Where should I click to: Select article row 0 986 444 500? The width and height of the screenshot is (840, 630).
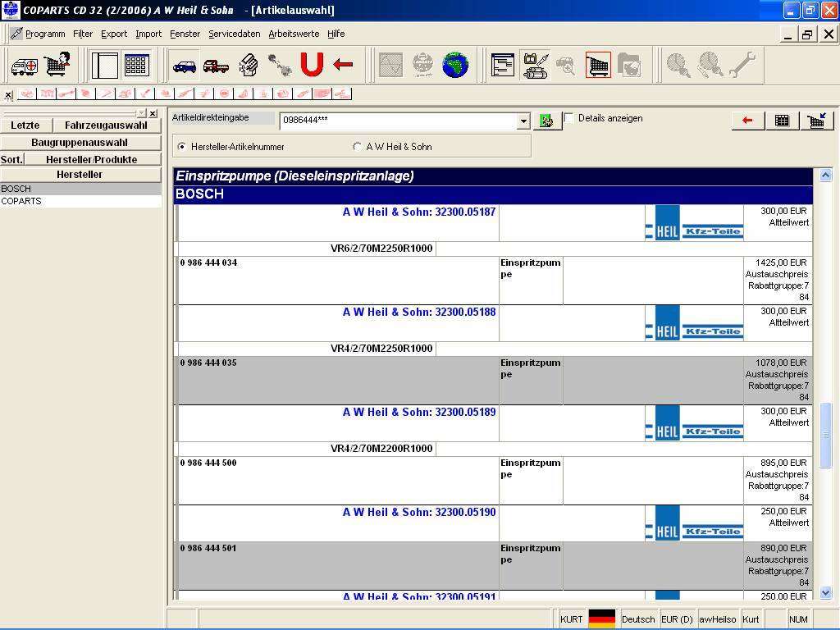(495, 481)
